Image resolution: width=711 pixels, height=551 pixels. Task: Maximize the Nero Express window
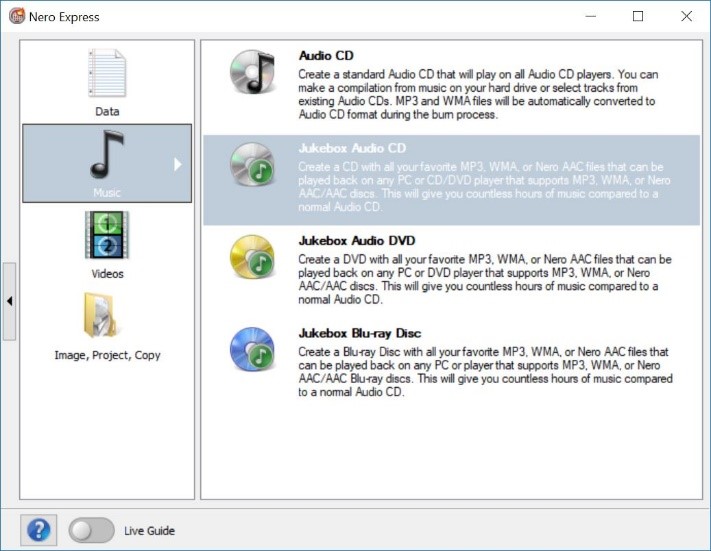coord(638,17)
